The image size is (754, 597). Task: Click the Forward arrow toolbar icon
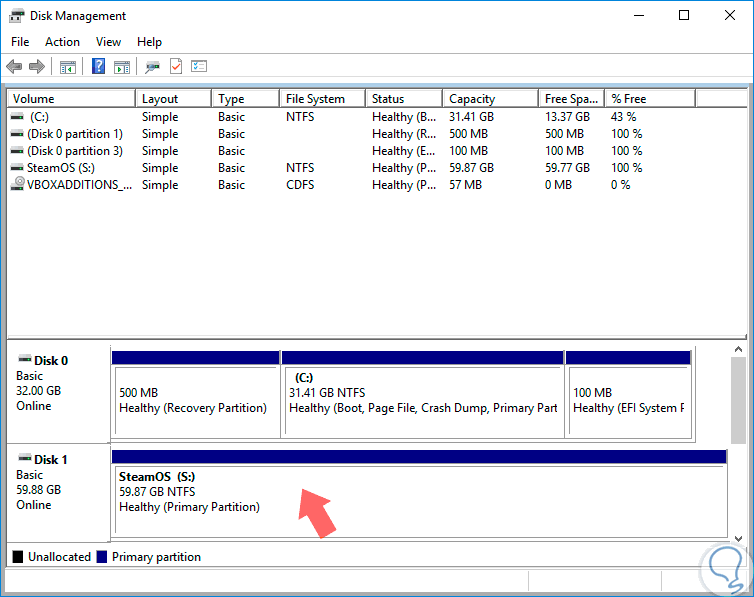pos(37,66)
